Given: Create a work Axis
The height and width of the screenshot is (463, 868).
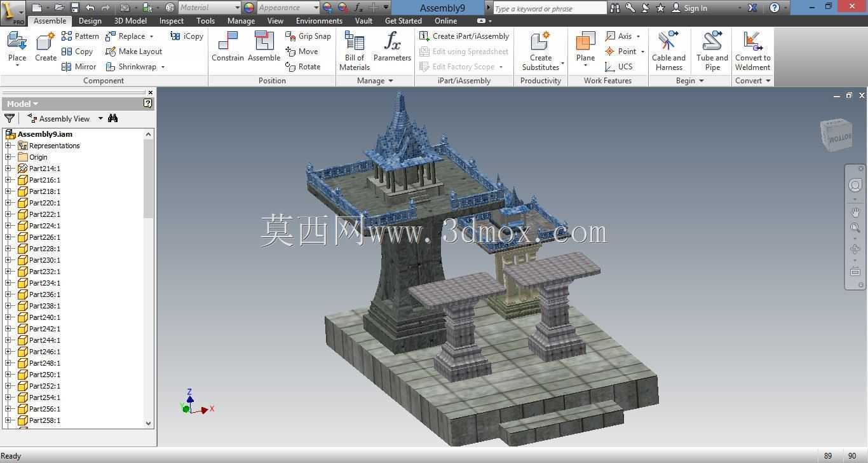Looking at the screenshot, I should click(x=623, y=36).
